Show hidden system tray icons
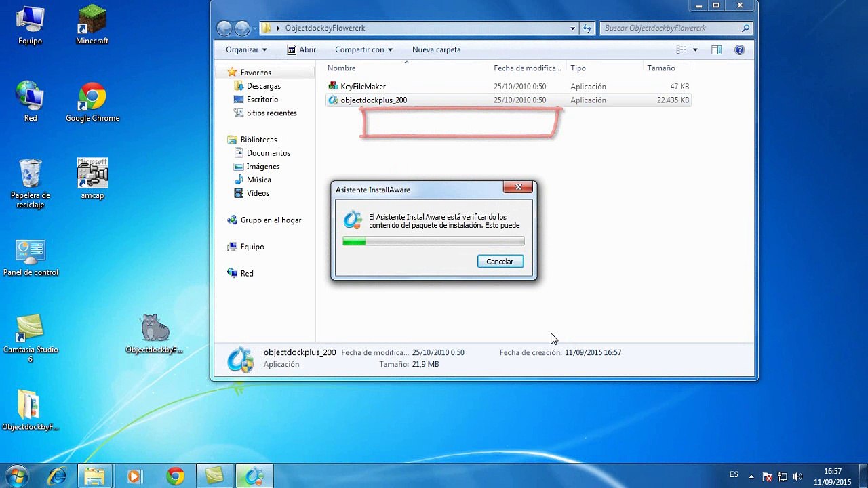 (x=751, y=476)
